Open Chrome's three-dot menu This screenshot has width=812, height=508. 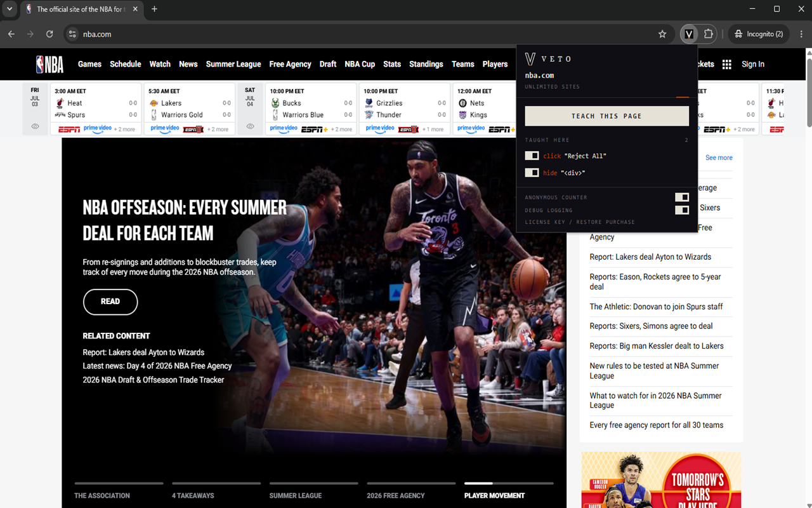pos(801,34)
